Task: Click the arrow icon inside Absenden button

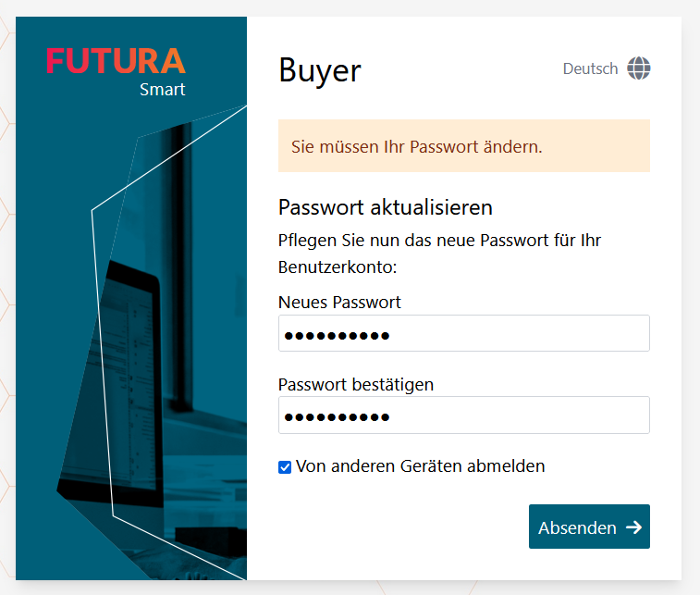Action: pos(633,527)
